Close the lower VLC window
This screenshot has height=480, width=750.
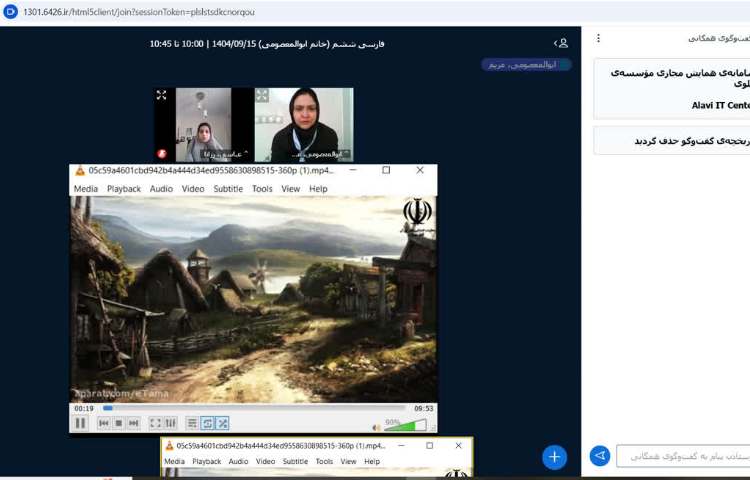tap(458, 445)
